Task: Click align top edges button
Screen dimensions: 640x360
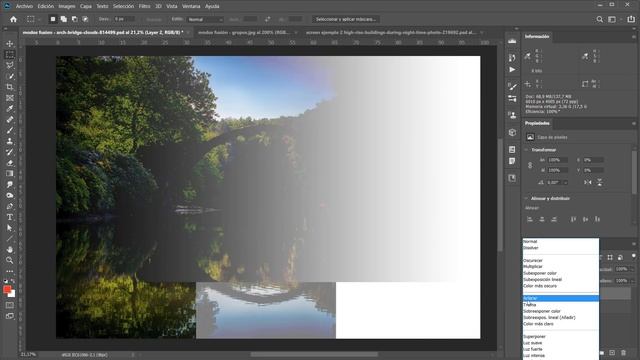Action: click(573, 219)
